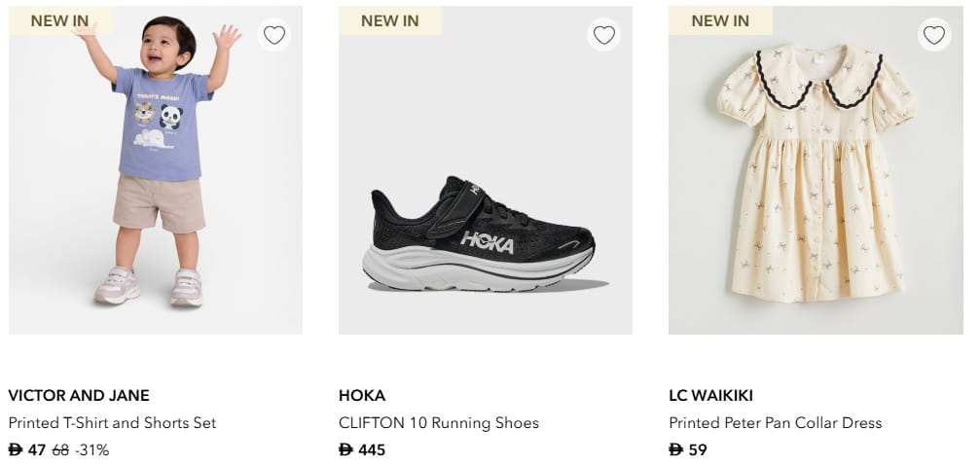The height and width of the screenshot is (466, 980).
Task: Click the LC WAIKIKI brand name
Action: pyautogui.click(x=710, y=396)
